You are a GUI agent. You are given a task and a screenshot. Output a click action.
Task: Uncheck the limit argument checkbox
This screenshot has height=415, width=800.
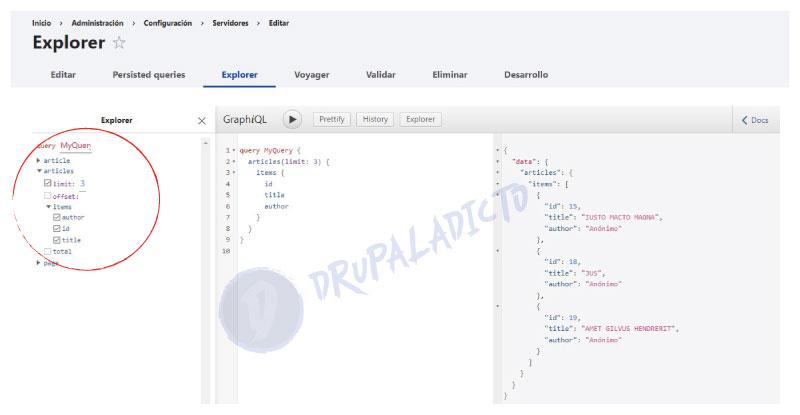47,183
